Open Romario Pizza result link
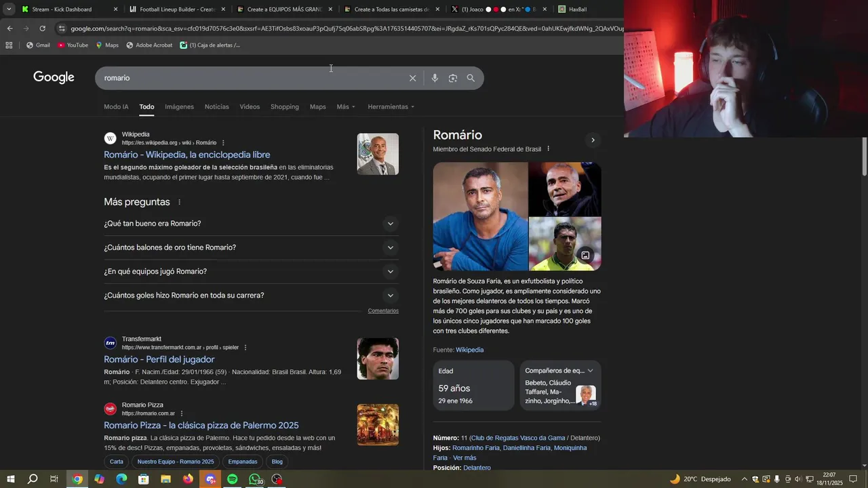This screenshot has height=488, width=868. pyautogui.click(x=201, y=426)
